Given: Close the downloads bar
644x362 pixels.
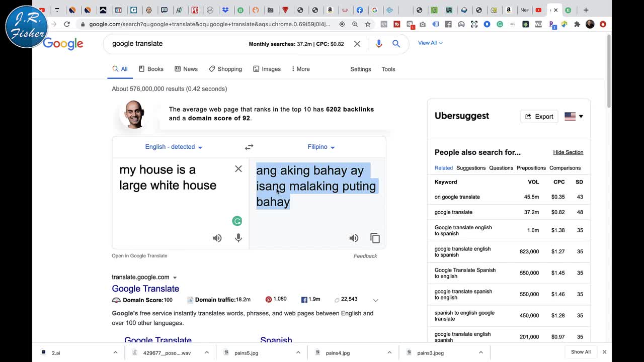Looking at the screenshot, I should (605, 352).
